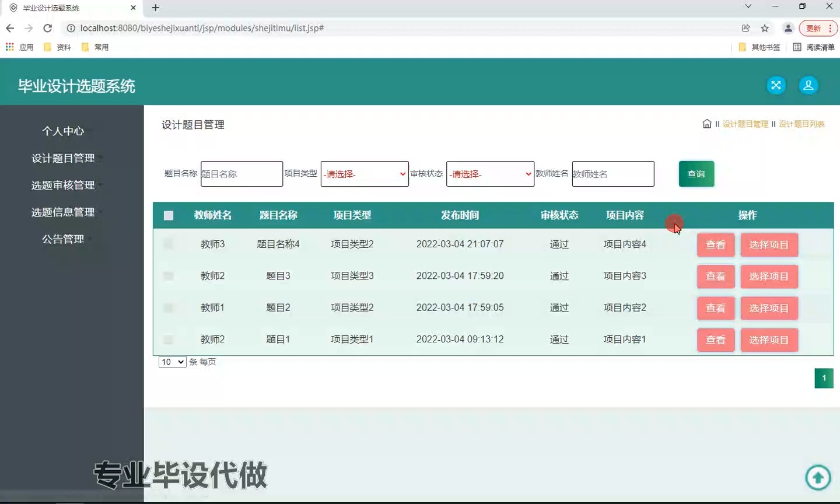Reload the page with refresh icon
This screenshot has height=504, width=840.
[48, 28]
